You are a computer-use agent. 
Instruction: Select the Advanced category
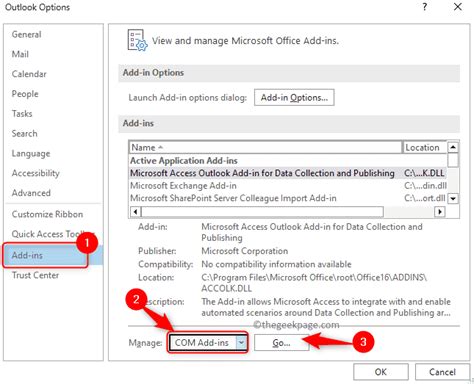(31, 193)
